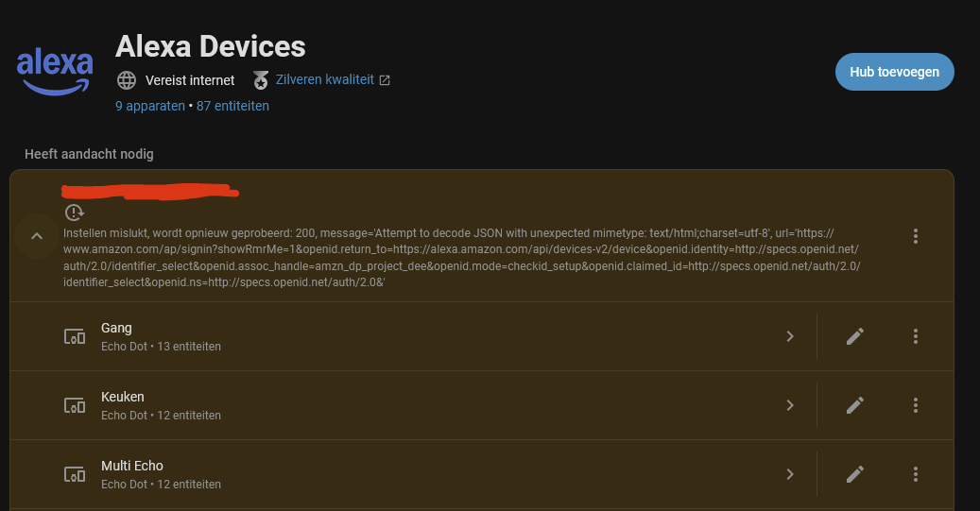Open the 87 entiteiten link
Viewport: 980px width, 511px height.
[232, 106]
